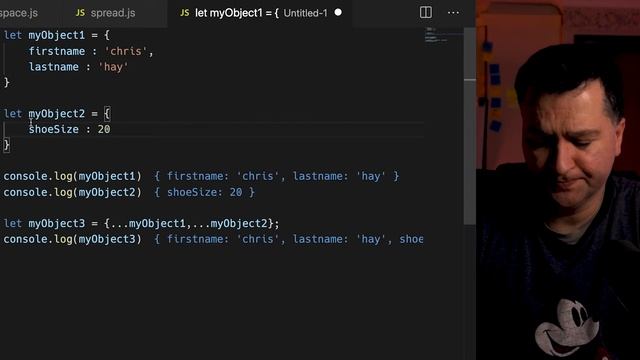640x360 pixels.
Task: Click the console.log(myObject3) statement
Action: click(x=72, y=239)
